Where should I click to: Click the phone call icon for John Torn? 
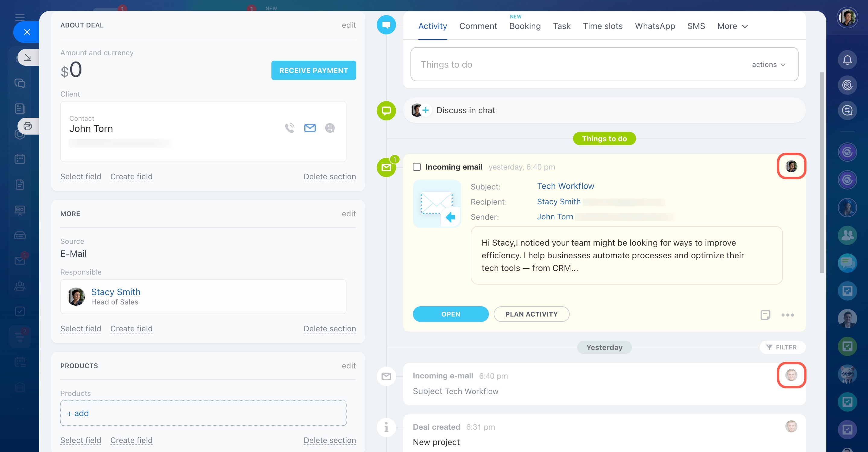click(290, 128)
